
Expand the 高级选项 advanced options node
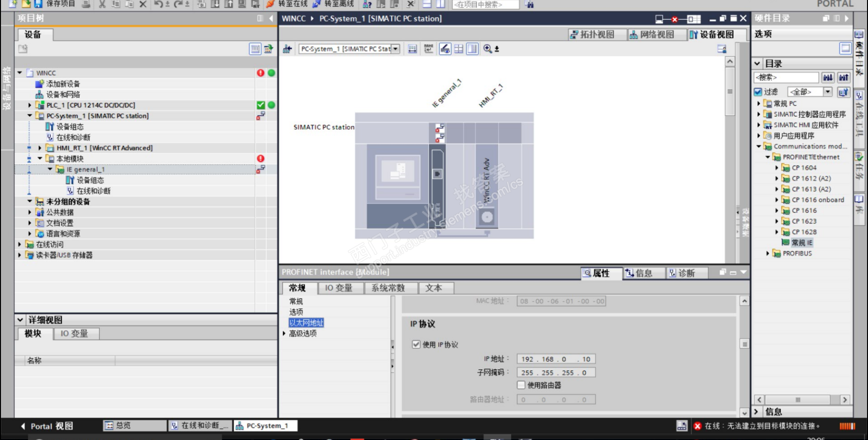(x=284, y=333)
